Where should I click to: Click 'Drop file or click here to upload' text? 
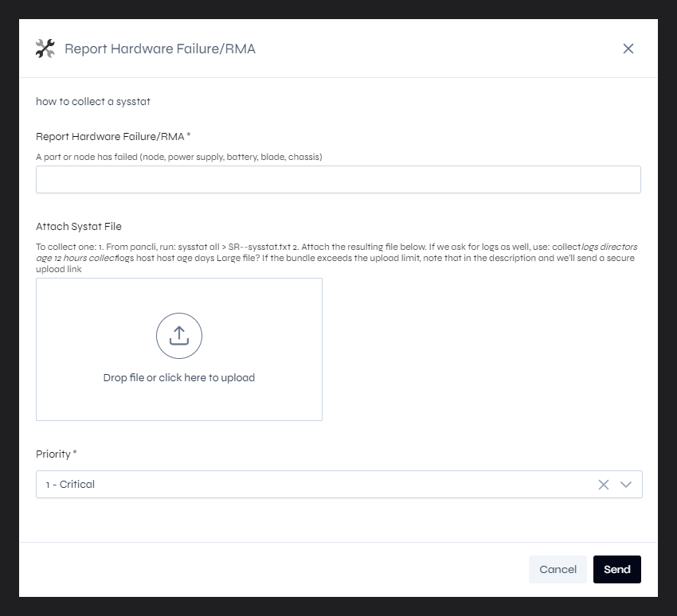(x=179, y=378)
